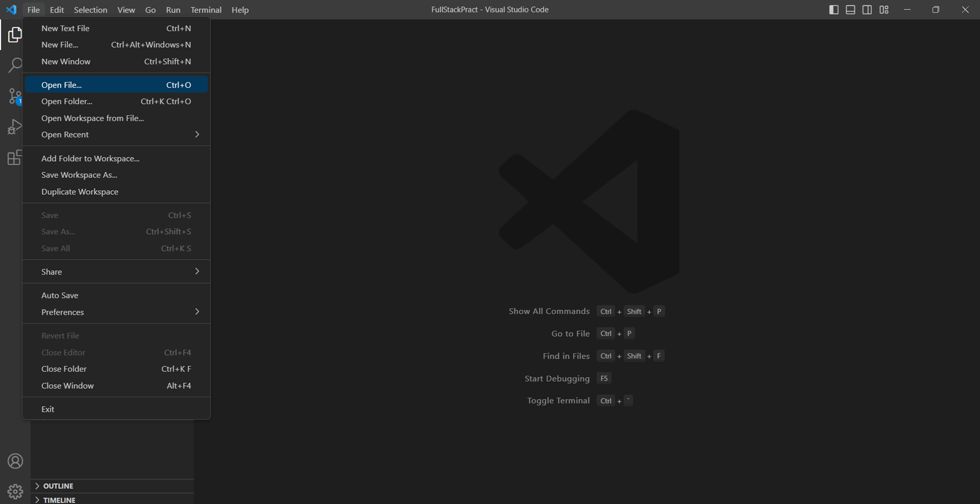Expand the Open Recent submenu
Viewport: 980px width, 504px height.
[116, 134]
